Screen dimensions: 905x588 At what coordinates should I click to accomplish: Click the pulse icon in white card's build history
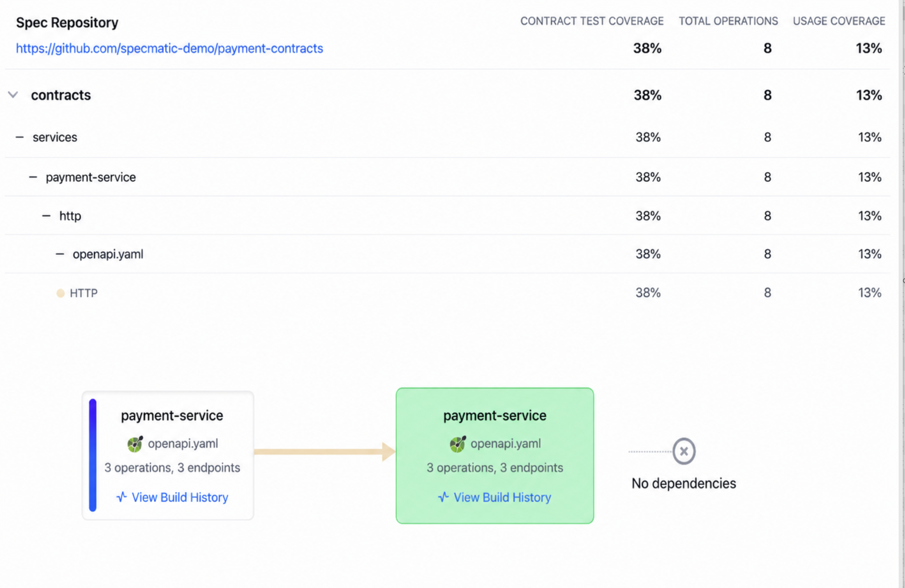tap(122, 497)
